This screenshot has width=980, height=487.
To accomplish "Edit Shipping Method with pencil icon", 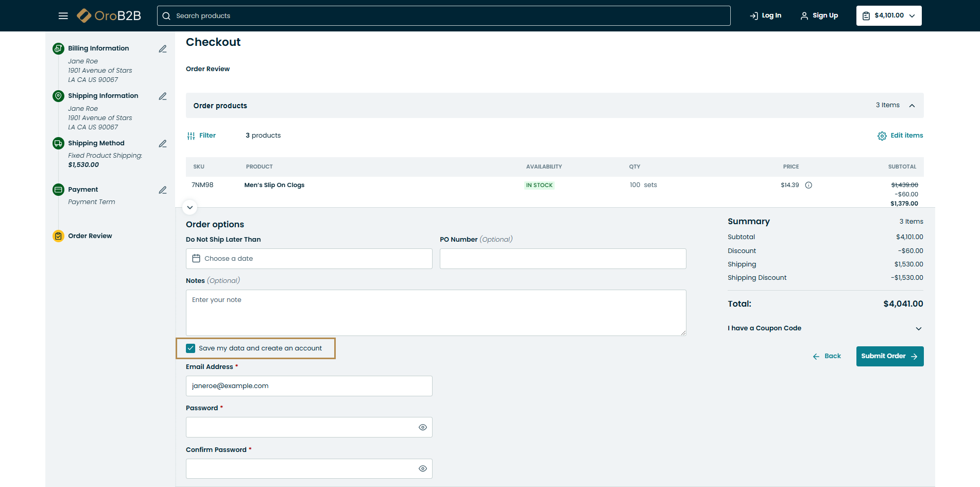I will (163, 144).
